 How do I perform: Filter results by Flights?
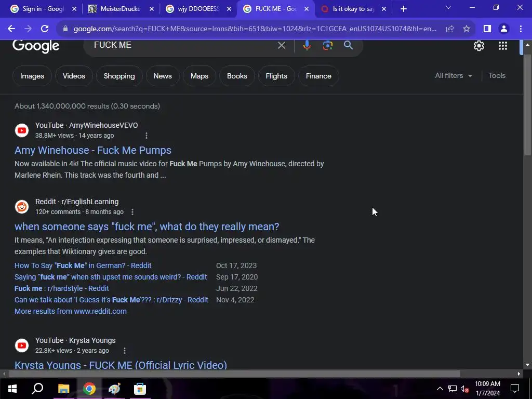pos(276,76)
